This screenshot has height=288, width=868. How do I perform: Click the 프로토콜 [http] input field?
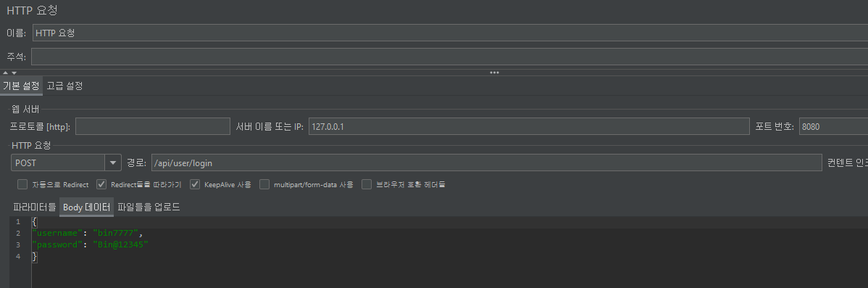point(153,126)
